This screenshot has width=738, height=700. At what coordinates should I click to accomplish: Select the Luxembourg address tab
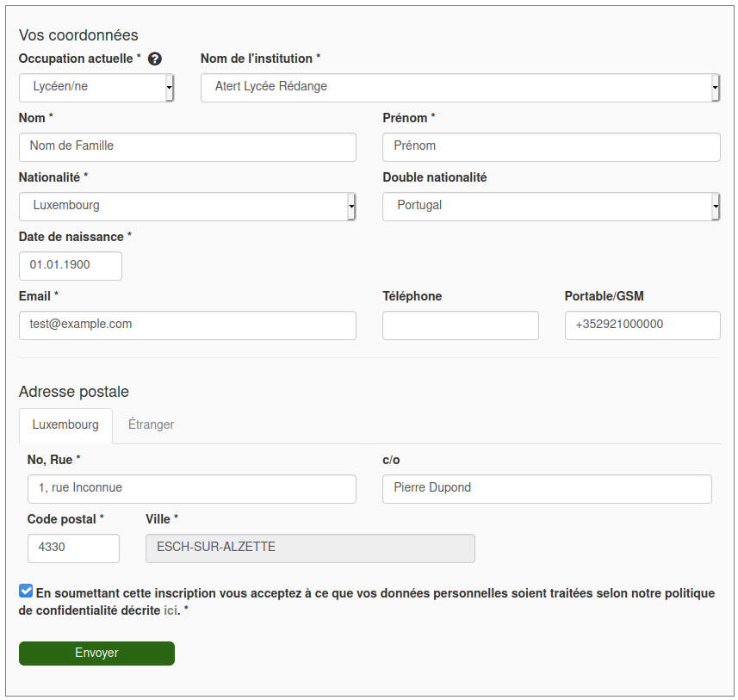click(65, 425)
